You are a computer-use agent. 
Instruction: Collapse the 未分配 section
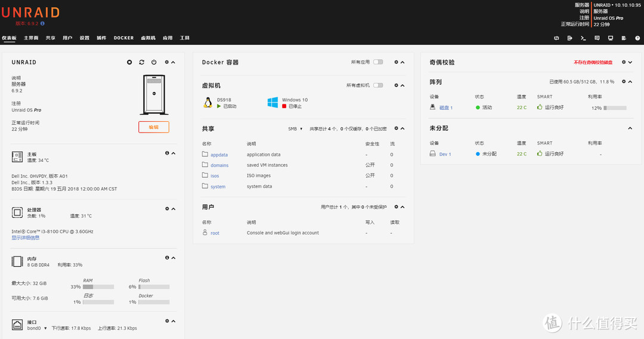click(630, 128)
